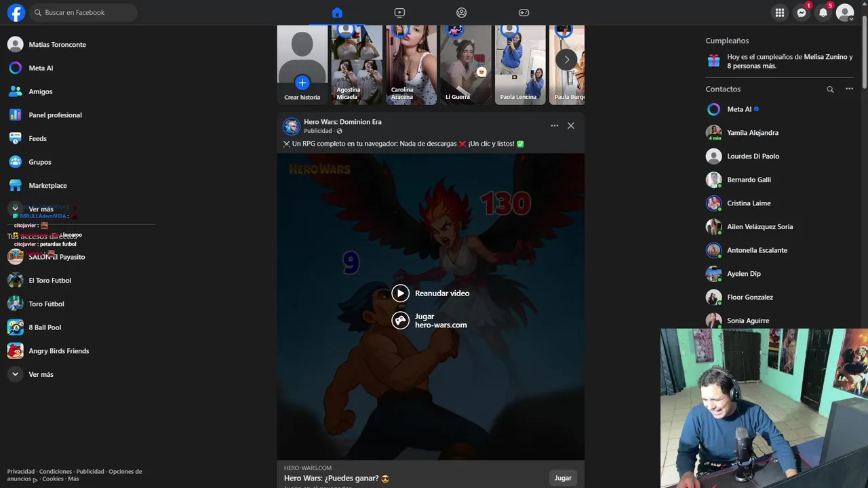Open the apps grid menu icon

pos(780,12)
